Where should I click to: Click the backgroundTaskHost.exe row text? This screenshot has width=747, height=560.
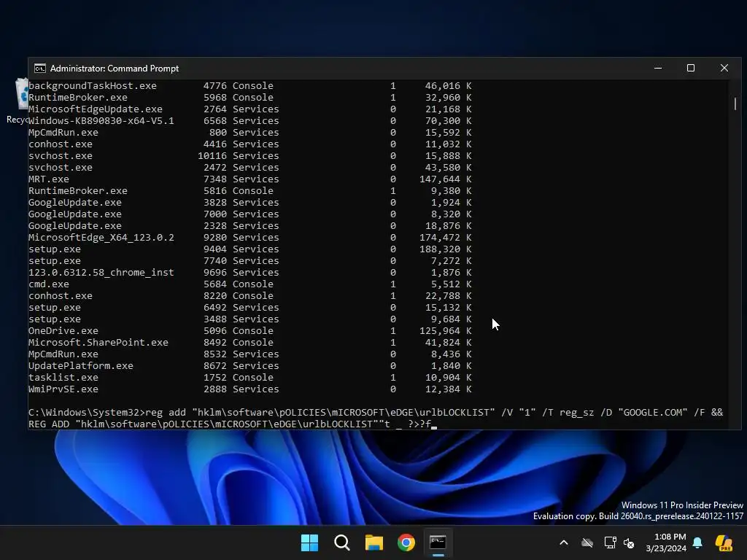click(x=93, y=86)
